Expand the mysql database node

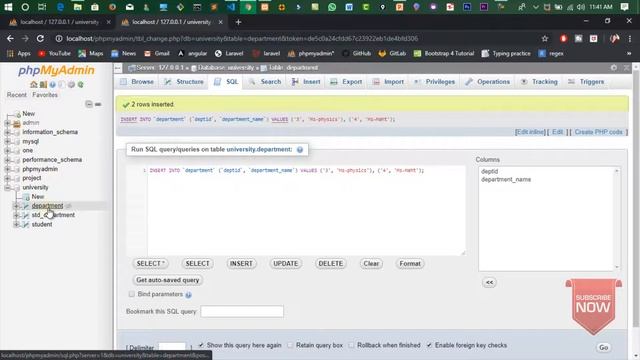click(7, 142)
